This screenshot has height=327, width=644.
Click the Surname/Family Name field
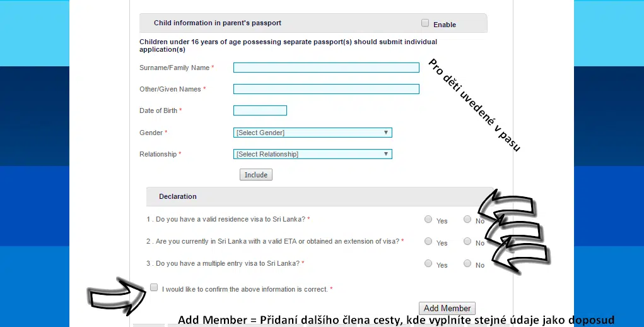[326, 68]
